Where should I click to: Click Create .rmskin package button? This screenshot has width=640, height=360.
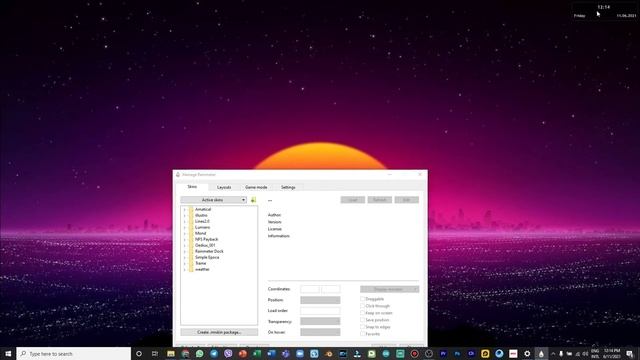tap(219, 332)
